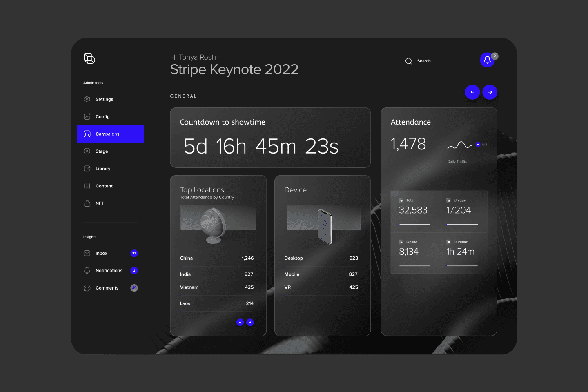Click the bell counter badge in header
588x392 pixels.
(494, 56)
